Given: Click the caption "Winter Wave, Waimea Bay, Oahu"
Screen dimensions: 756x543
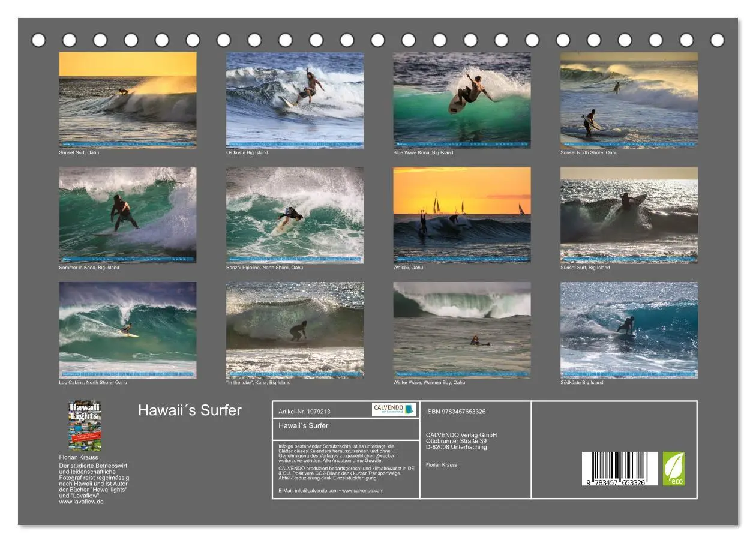Looking at the screenshot, I should (x=429, y=382).
